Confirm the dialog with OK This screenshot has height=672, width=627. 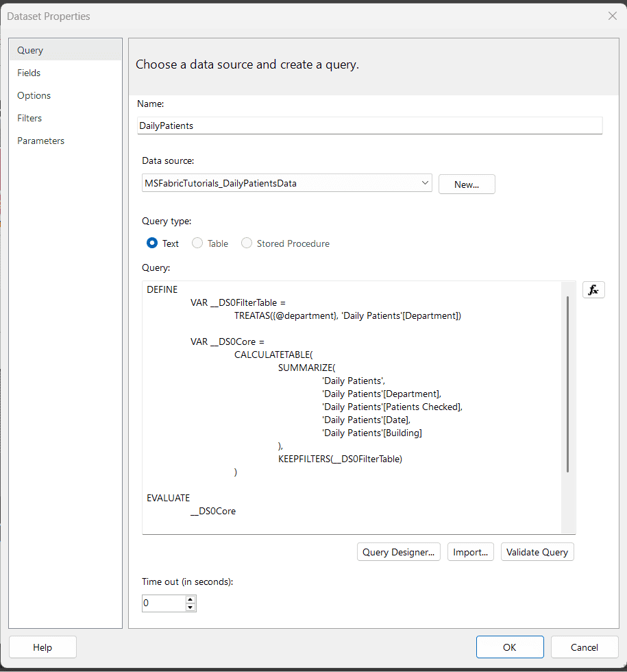[x=510, y=647]
